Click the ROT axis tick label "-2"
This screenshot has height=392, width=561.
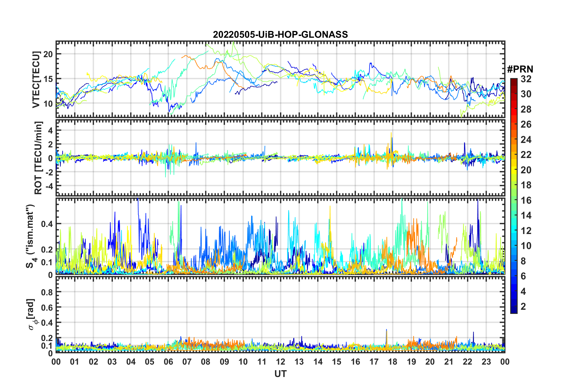coord(49,172)
